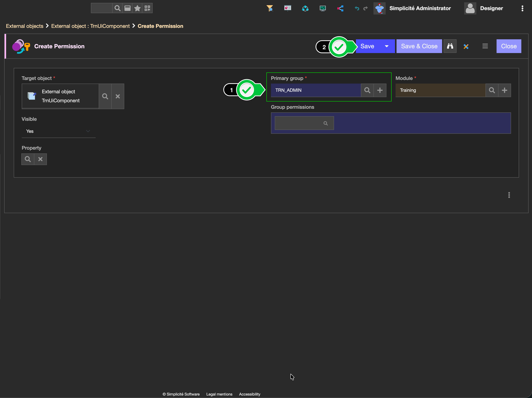532x398 pixels.
Task: Click the funnel search icon in header
Action: click(270, 8)
